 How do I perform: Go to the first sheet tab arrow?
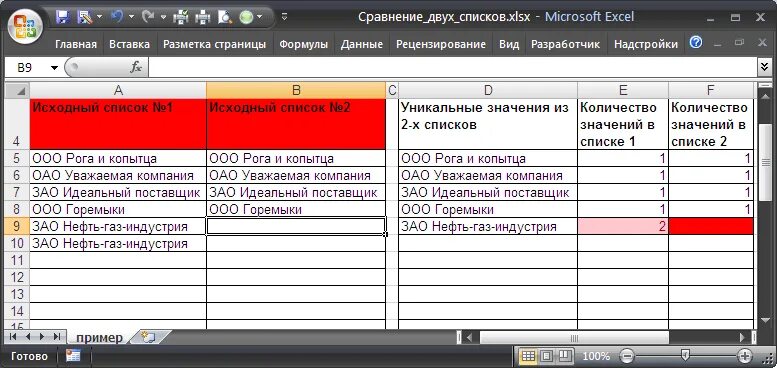click(14, 337)
